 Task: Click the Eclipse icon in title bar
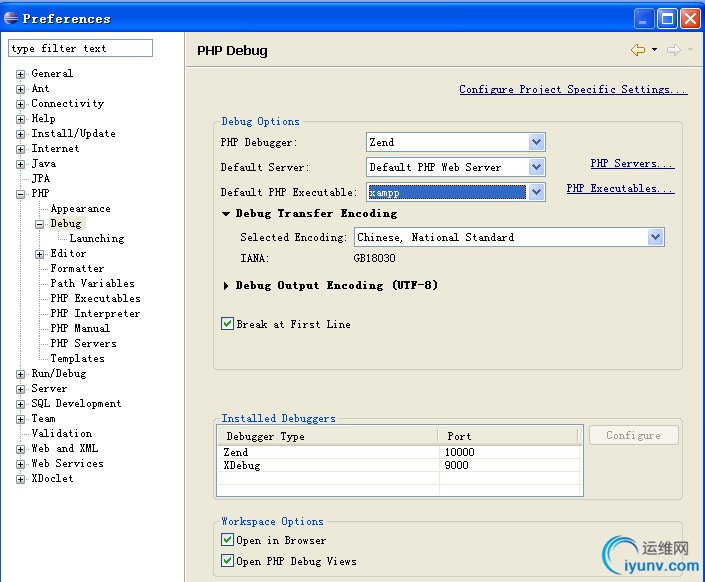(x=11, y=18)
